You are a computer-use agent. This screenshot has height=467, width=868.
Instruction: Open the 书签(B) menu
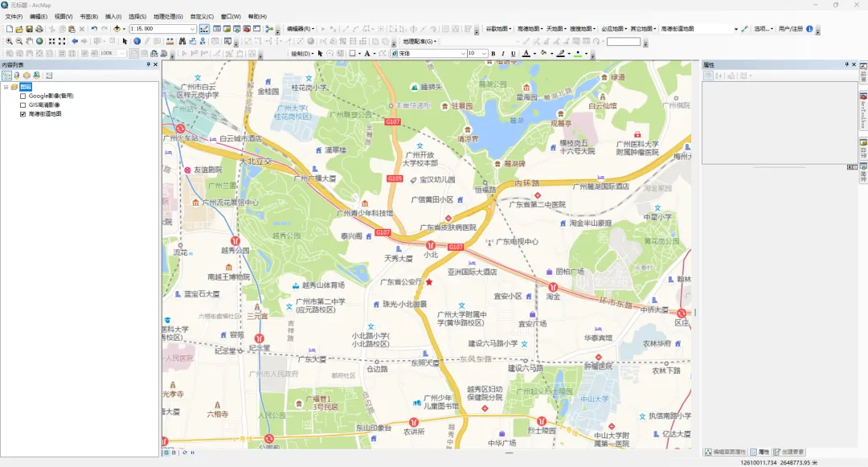pyautogui.click(x=88, y=17)
